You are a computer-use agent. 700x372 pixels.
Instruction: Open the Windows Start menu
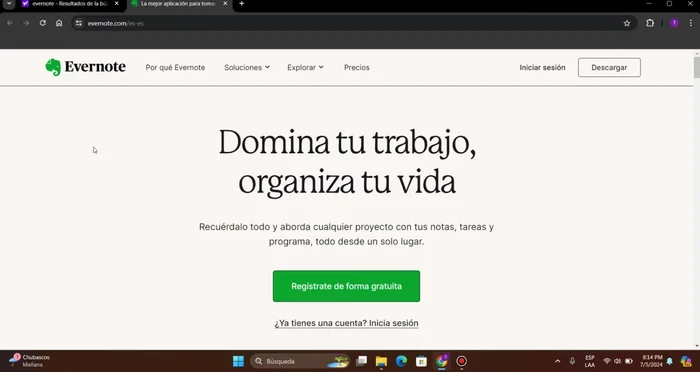[238, 361]
